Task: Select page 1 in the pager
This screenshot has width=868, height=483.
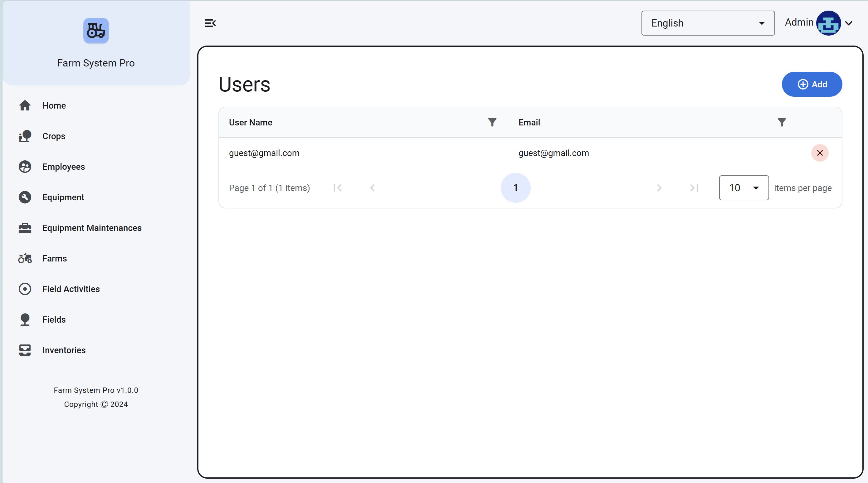Action: pyautogui.click(x=515, y=188)
